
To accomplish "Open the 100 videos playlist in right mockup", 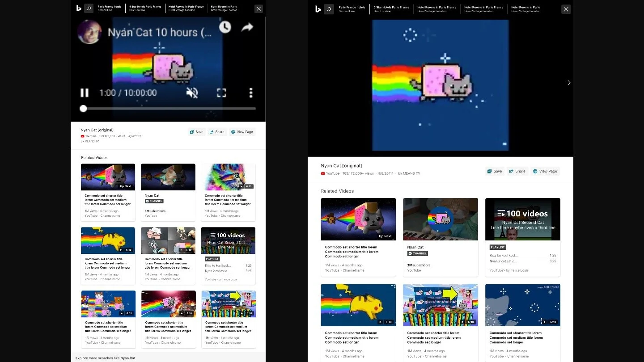I will pyautogui.click(x=523, y=219).
